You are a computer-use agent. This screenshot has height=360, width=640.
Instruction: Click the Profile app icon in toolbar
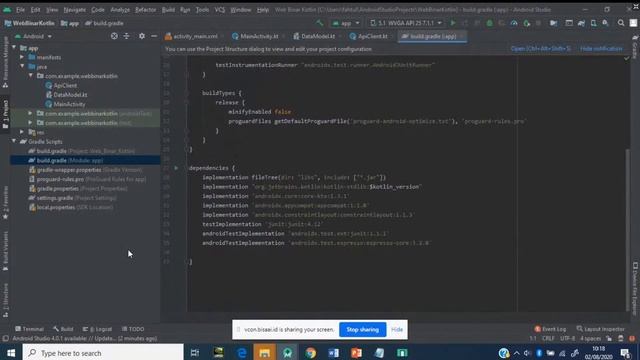514,23
